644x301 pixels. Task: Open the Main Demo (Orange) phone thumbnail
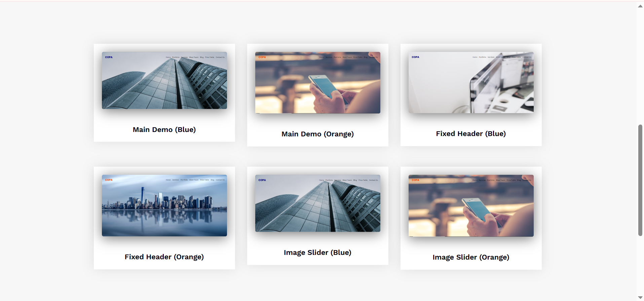317,83
